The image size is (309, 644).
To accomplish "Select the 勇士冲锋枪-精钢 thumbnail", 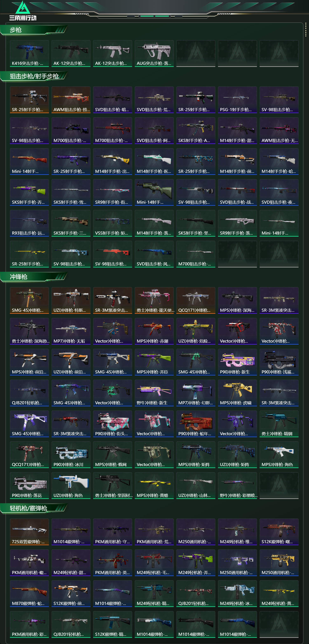I will pos(279,424).
